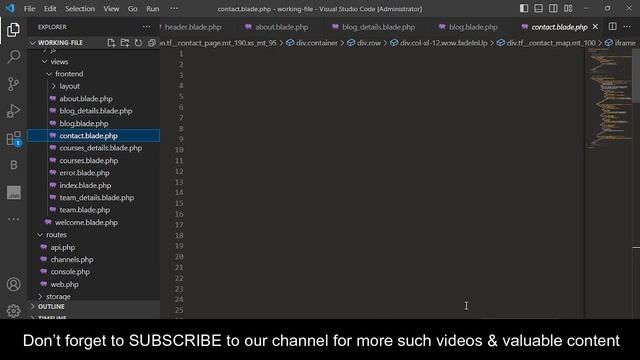Viewport: 640px width, 360px height.
Task: Open api.php in routes
Action: pos(62,247)
